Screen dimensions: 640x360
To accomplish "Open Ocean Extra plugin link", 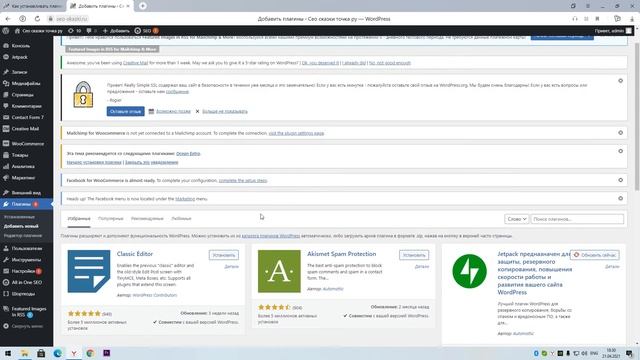I will pos(188,153).
